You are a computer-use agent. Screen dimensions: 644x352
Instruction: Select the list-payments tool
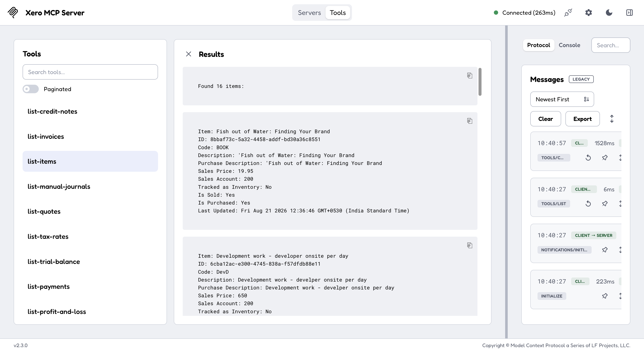coord(90,286)
